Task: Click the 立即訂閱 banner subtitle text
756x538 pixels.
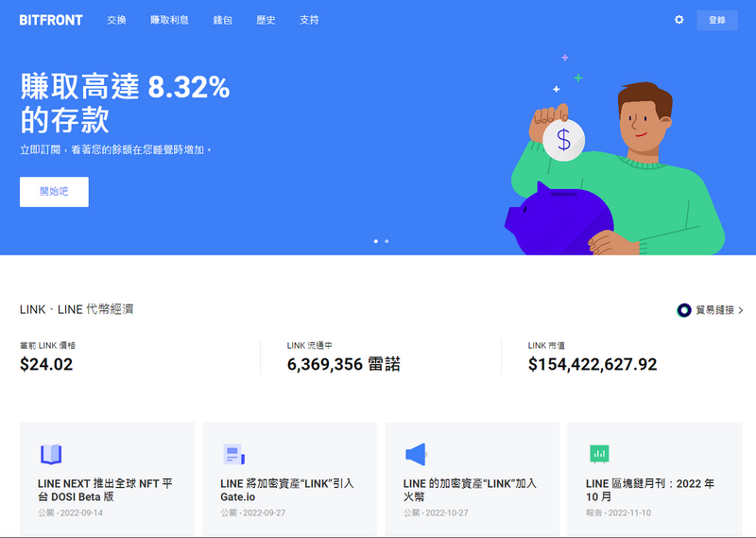Action: click(x=115, y=150)
